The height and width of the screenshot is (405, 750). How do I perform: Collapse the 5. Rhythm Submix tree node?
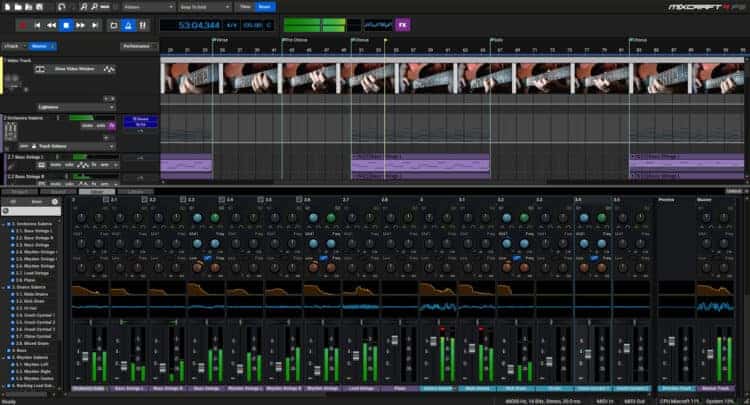(x=4, y=357)
